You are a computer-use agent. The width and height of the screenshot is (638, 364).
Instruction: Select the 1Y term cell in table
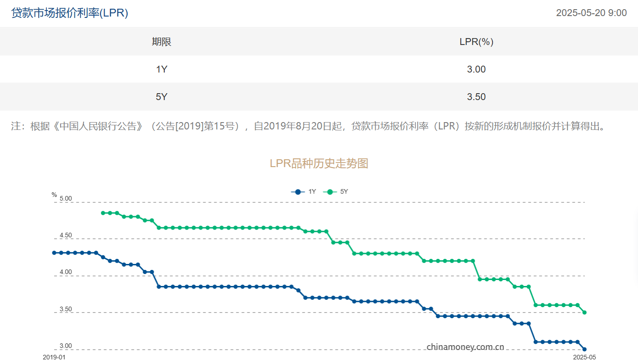click(162, 69)
